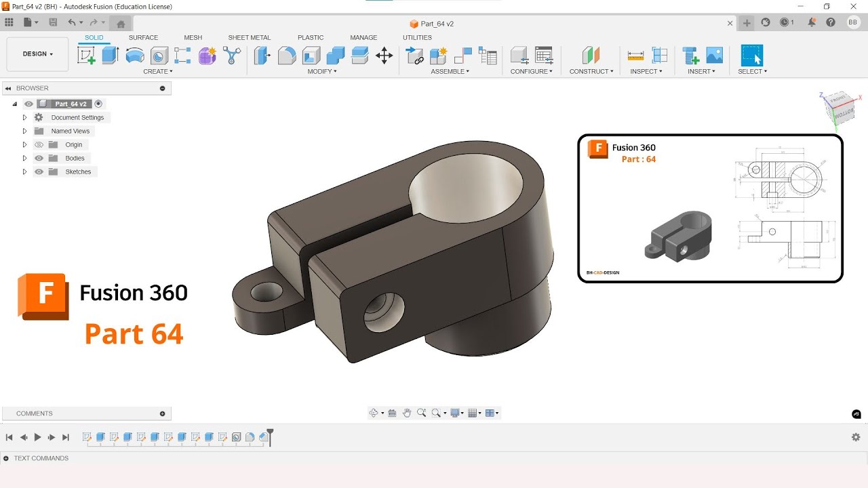
Task: Click the activate radio button beside Part_64 v2
Action: (98, 104)
